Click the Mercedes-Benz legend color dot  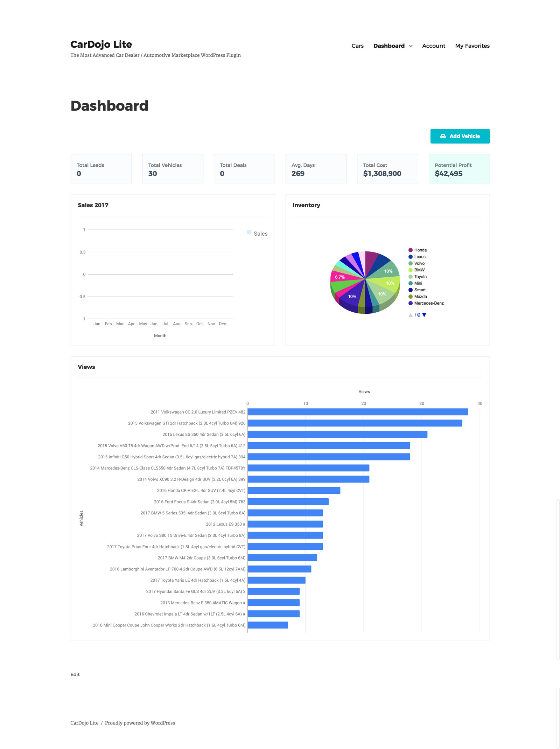411,303
